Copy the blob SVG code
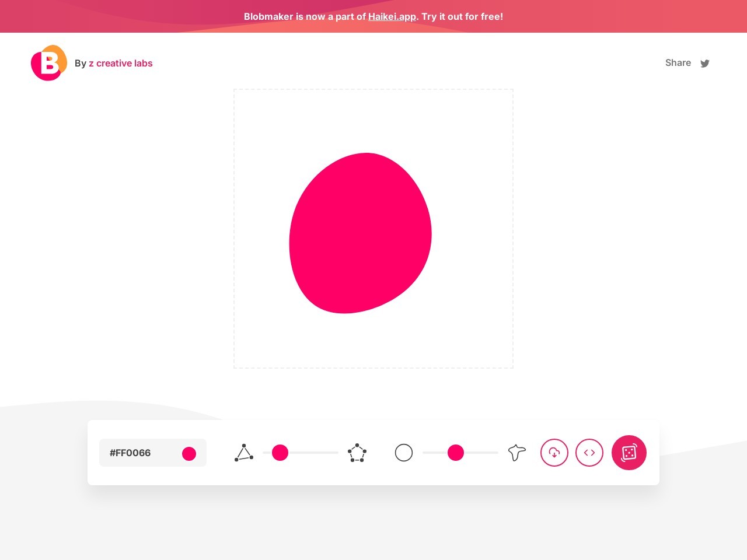747x560 pixels. [x=589, y=453]
